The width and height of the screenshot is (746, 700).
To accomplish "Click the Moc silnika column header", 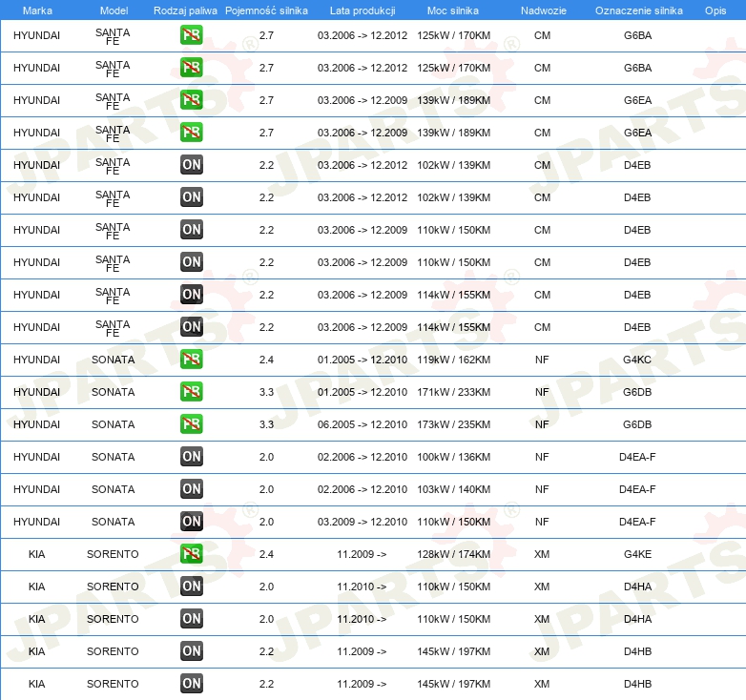I will [453, 10].
